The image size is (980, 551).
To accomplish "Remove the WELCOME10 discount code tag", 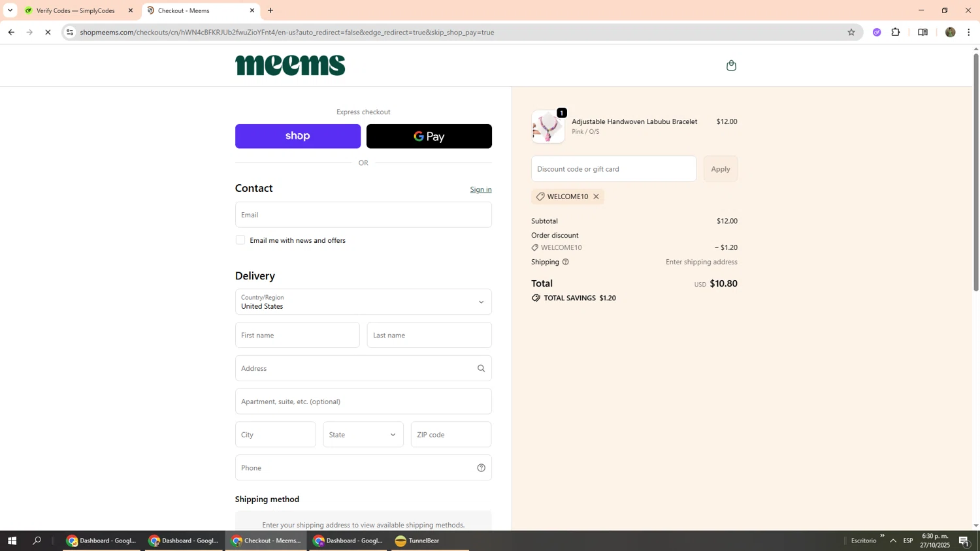I will point(596,197).
